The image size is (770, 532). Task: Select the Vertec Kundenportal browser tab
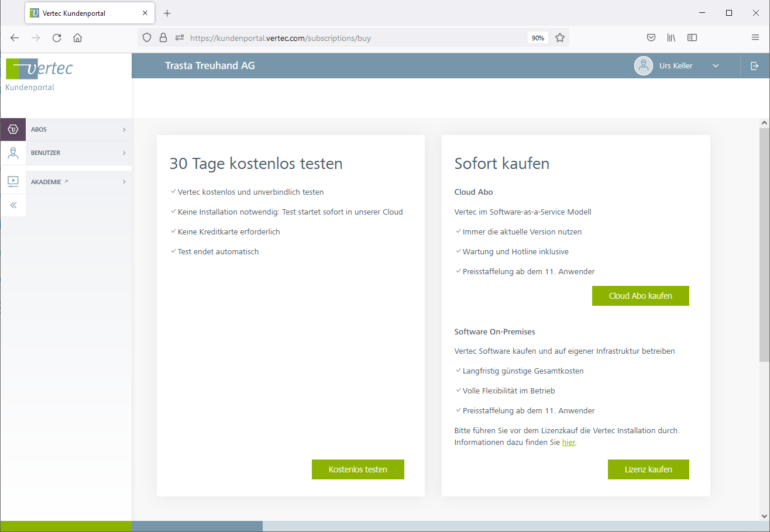[x=82, y=13]
